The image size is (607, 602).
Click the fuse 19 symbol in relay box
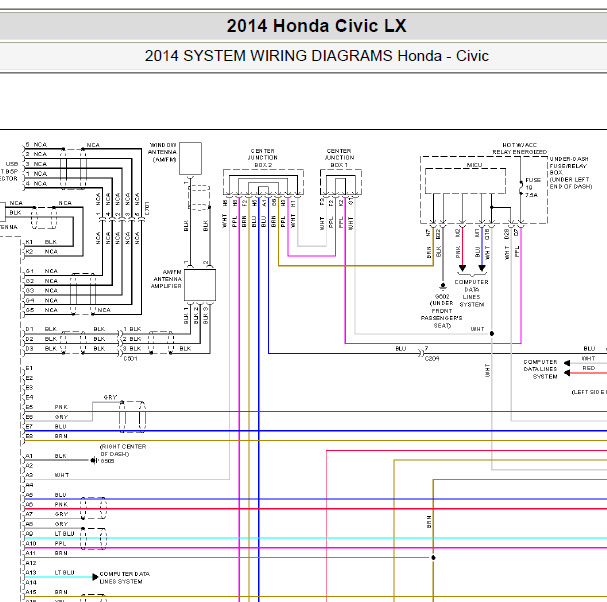(x=521, y=187)
